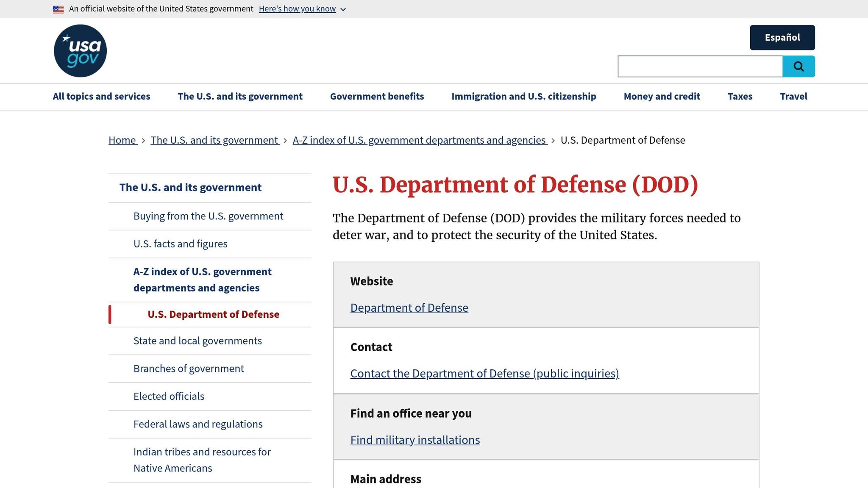Focus the site search input field
This screenshot has width=868, height=488.
(x=700, y=67)
